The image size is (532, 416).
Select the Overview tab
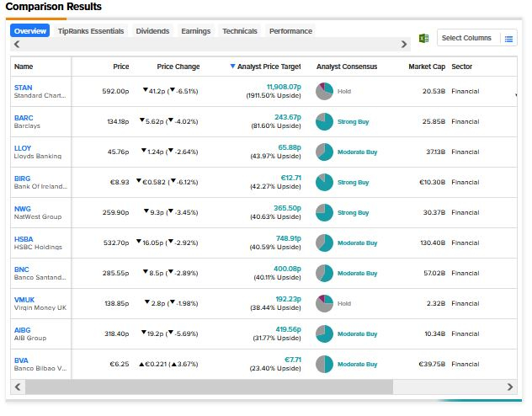tap(29, 31)
